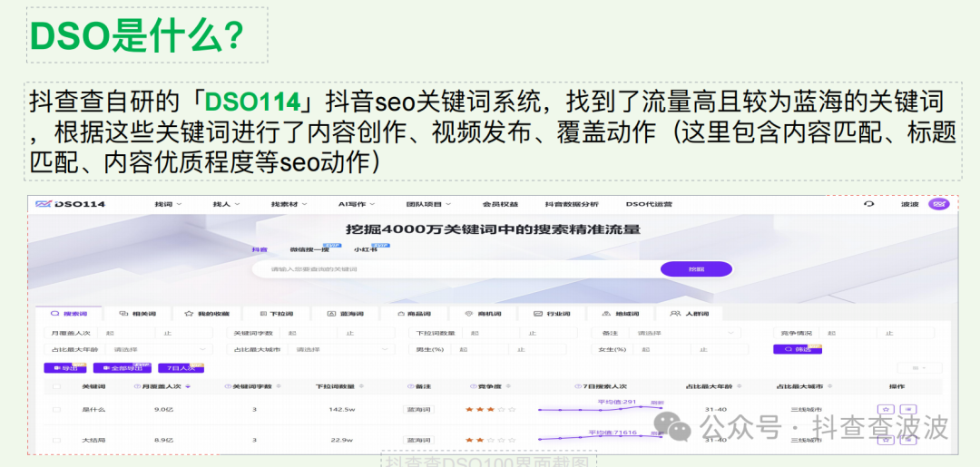Sort by 下拉词数量 column
Viewport: 980px width, 467px height.
click(x=360, y=387)
